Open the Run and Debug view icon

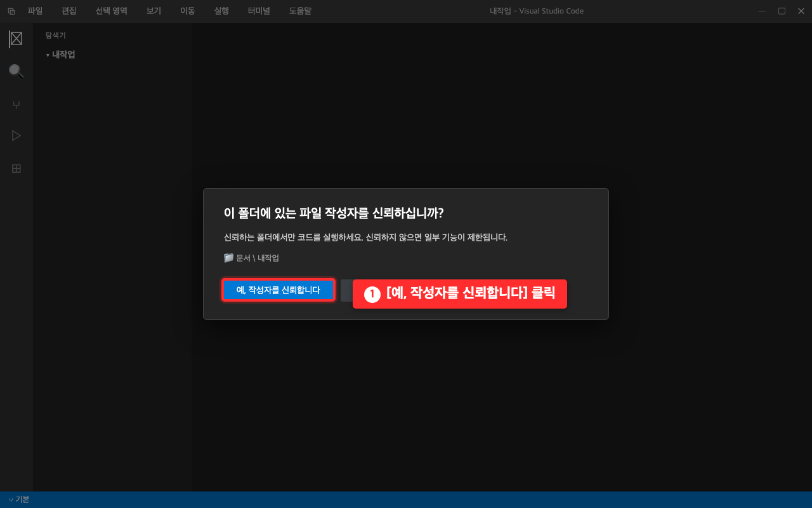pos(16,135)
